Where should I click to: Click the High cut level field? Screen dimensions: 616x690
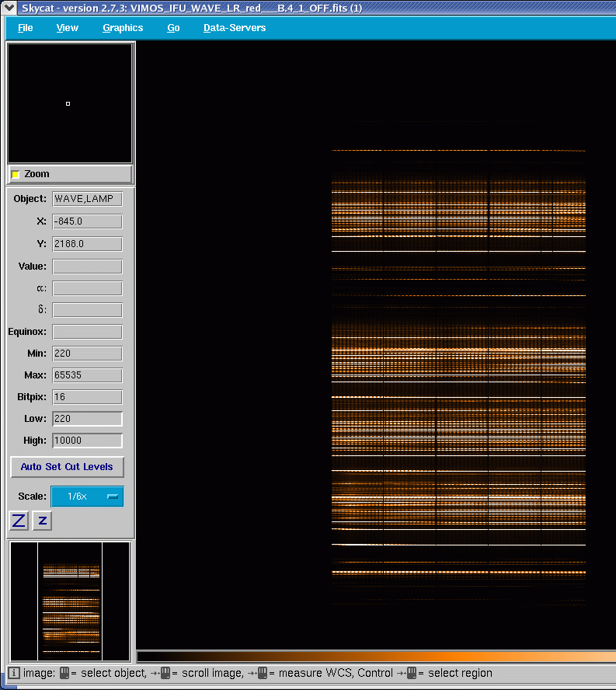(87, 441)
